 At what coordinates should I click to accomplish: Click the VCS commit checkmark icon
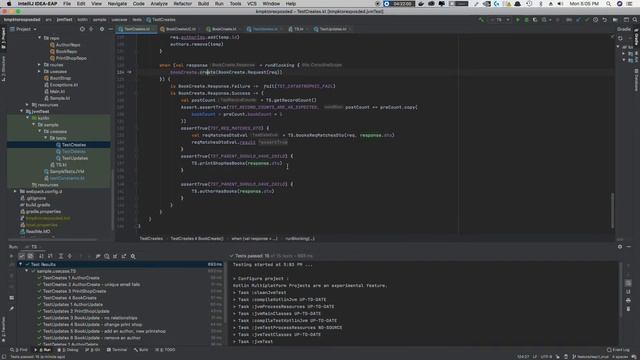coord(587,20)
